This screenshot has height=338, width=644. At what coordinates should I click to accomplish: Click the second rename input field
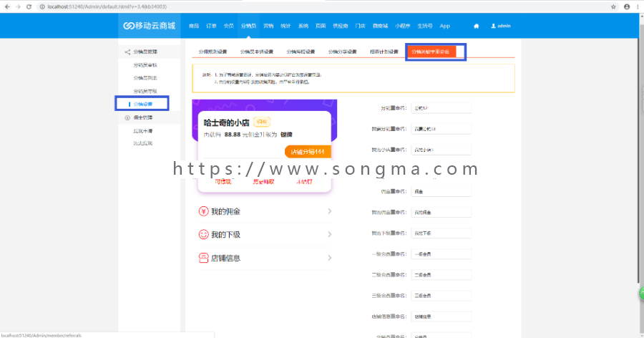[x=441, y=129]
